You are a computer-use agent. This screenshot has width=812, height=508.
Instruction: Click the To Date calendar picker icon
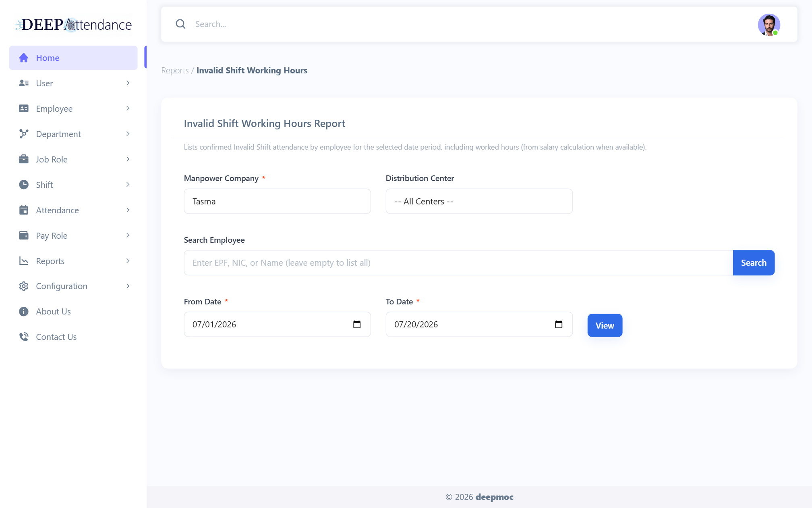tap(559, 325)
